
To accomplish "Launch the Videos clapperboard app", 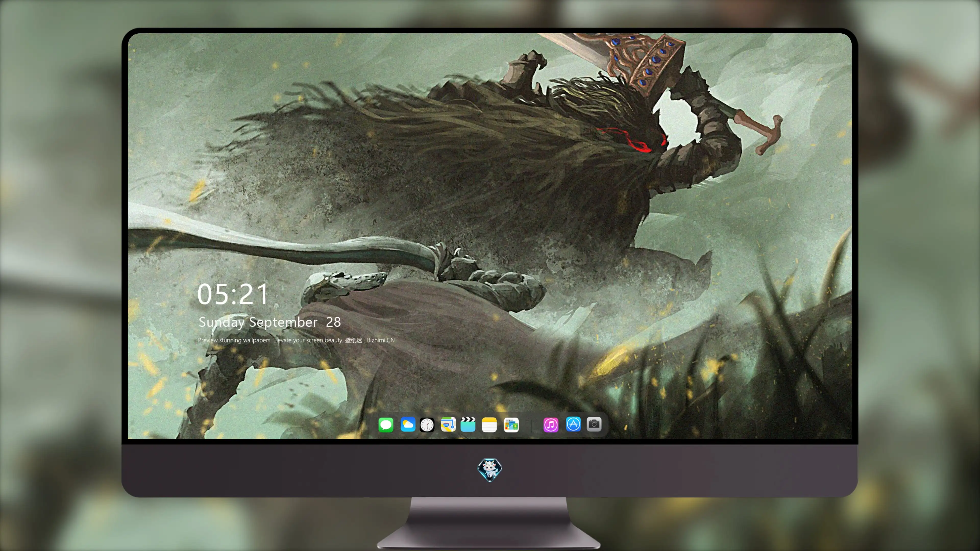I will pos(468,424).
